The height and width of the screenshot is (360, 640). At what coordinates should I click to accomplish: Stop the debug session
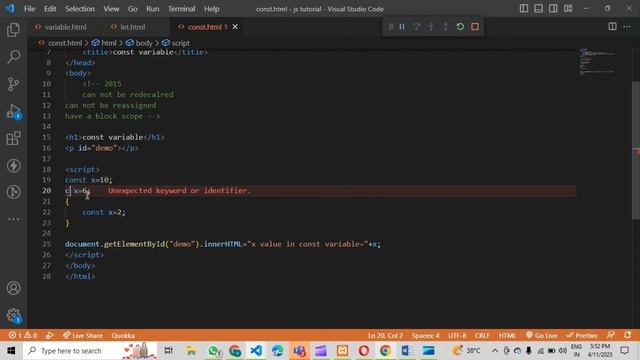coord(475,27)
